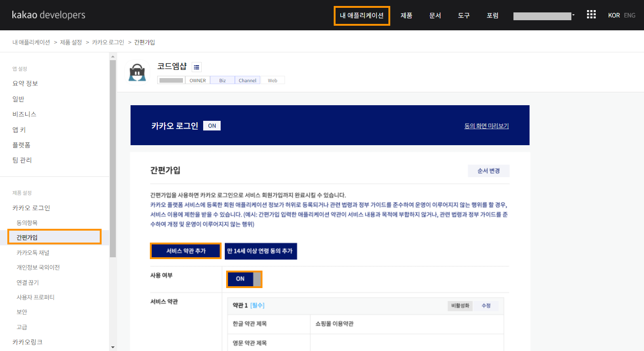This screenshot has height=351, width=644.
Task: Open 플랫폼 in the sidebar
Action: pyautogui.click(x=22, y=145)
